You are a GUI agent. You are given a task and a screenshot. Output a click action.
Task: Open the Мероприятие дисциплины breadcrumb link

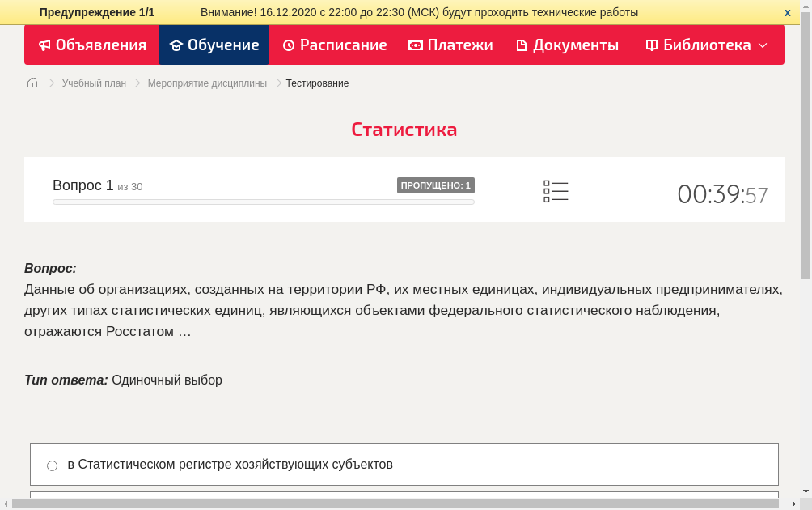[207, 83]
